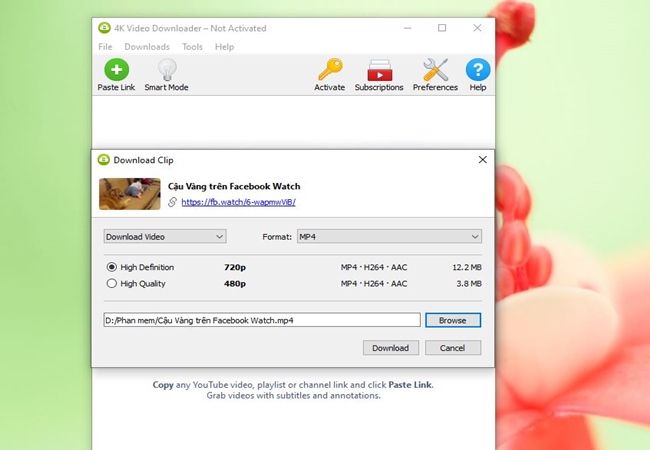Screen dimensions: 650x450
Task: Open the File menu
Action: 105,47
